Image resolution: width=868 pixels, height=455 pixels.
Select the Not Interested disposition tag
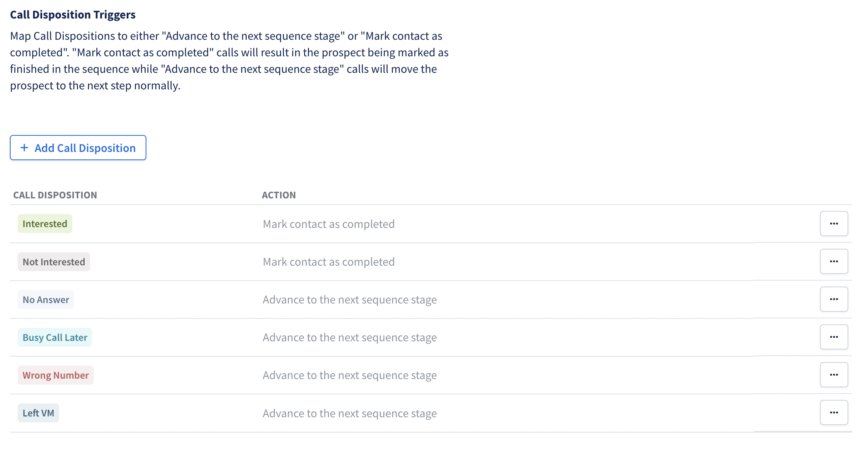(54, 262)
